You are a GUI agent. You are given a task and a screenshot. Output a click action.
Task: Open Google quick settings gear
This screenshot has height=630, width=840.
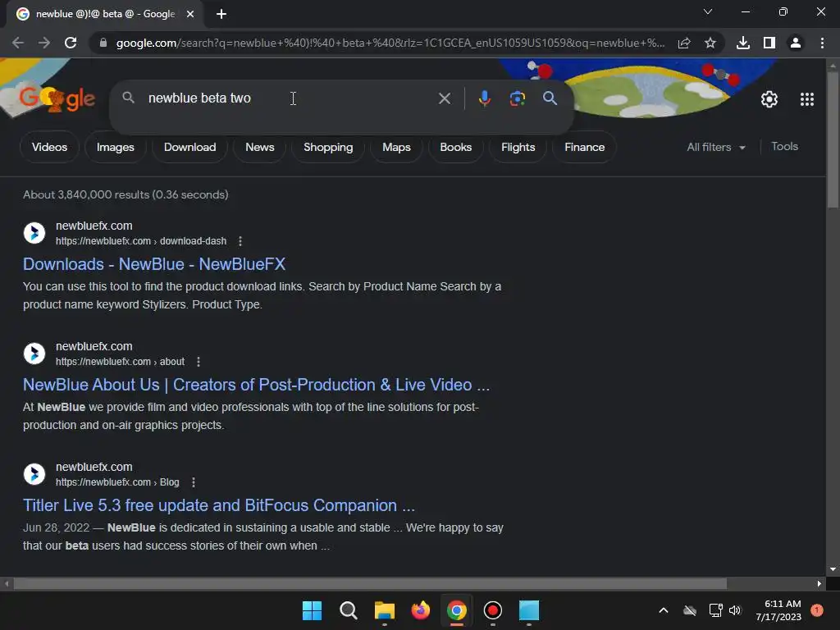pos(769,99)
